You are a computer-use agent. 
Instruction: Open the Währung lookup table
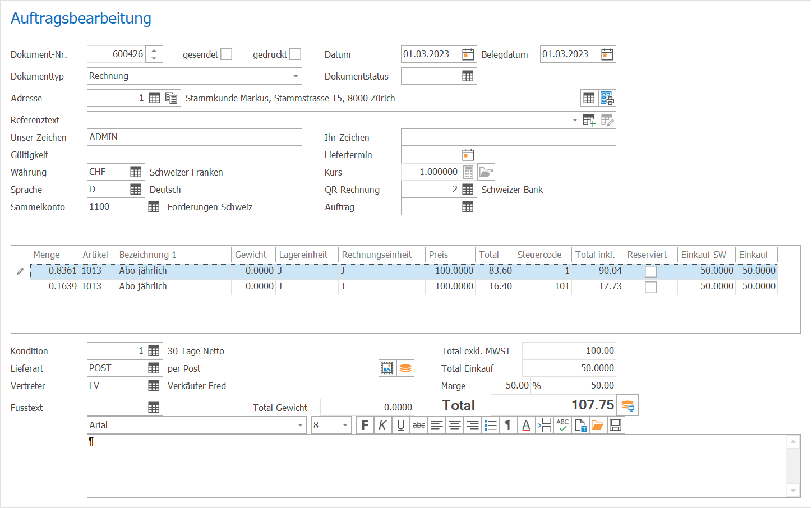click(x=136, y=172)
